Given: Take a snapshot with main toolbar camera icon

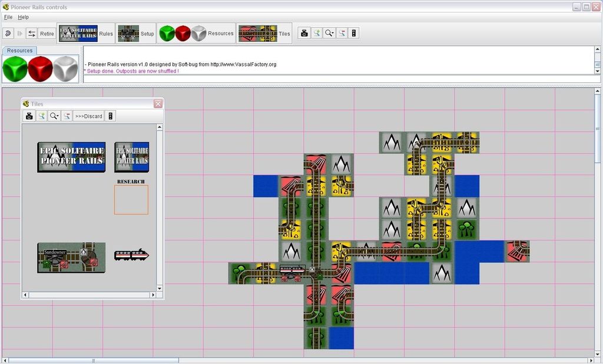Looking at the screenshot, I should pyautogui.click(x=304, y=33).
